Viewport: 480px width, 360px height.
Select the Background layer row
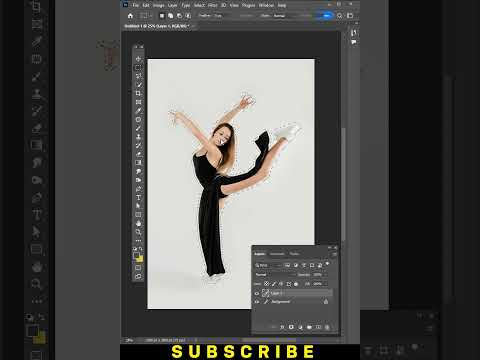[293, 302]
